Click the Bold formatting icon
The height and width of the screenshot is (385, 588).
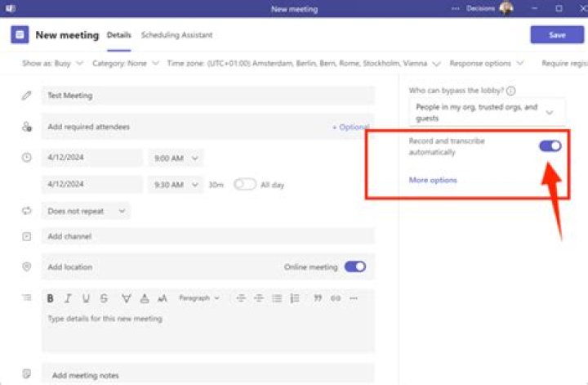[50, 298]
